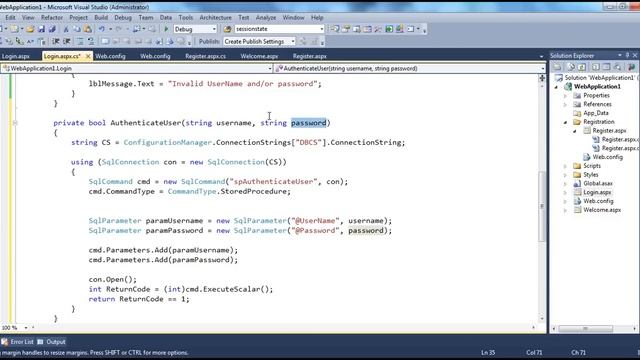Screen dimensions: 640x360
Task: Switch to the Welcome.aspx editor tab
Action: click(x=259, y=56)
